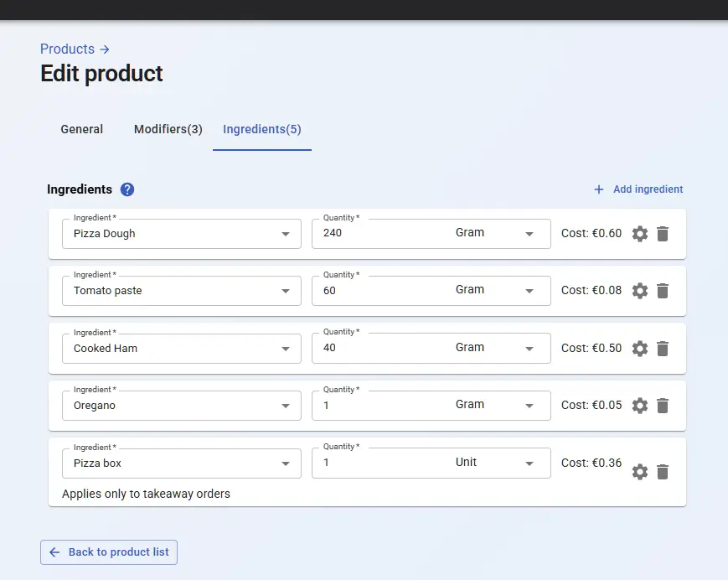Open settings gear for Tomato paste
The image size is (728, 580).
pos(640,291)
